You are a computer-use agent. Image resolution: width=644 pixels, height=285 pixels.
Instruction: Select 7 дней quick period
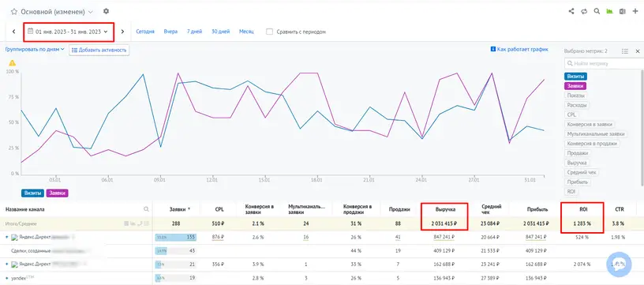coord(194,32)
